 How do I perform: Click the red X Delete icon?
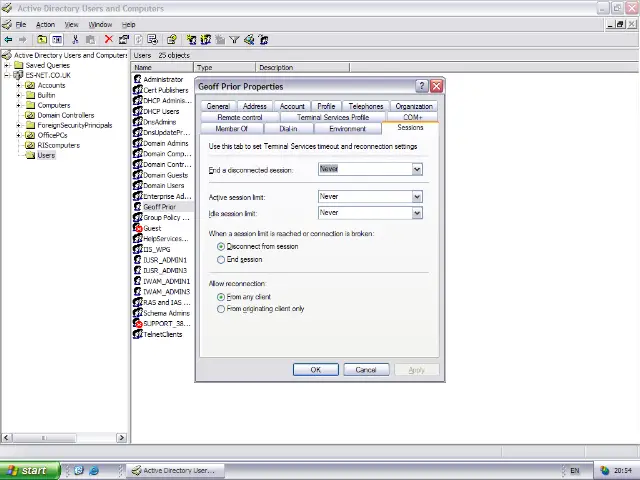point(109,39)
